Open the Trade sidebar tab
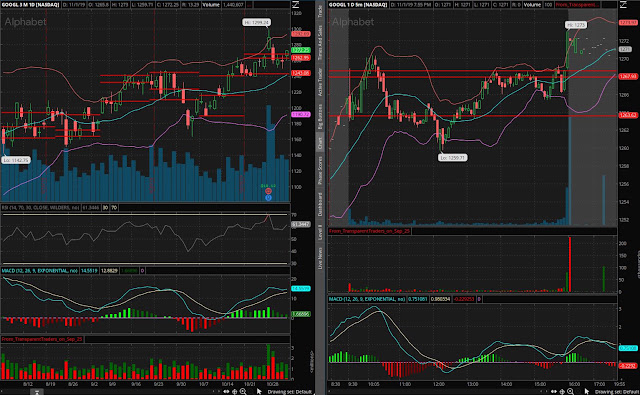This screenshot has width=640, height=395. click(x=320, y=11)
